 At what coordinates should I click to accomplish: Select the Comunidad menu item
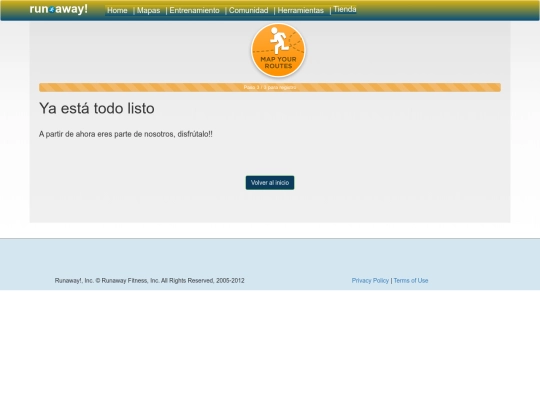point(248,11)
